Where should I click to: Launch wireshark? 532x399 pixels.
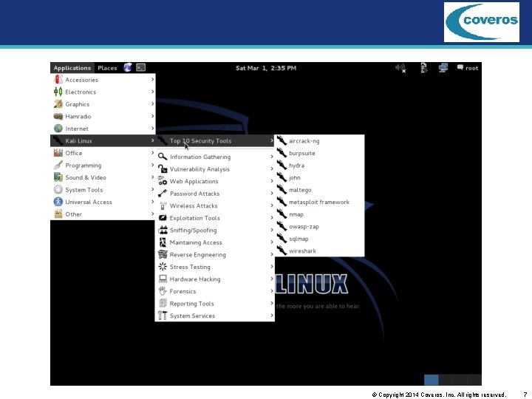click(x=320, y=250)
